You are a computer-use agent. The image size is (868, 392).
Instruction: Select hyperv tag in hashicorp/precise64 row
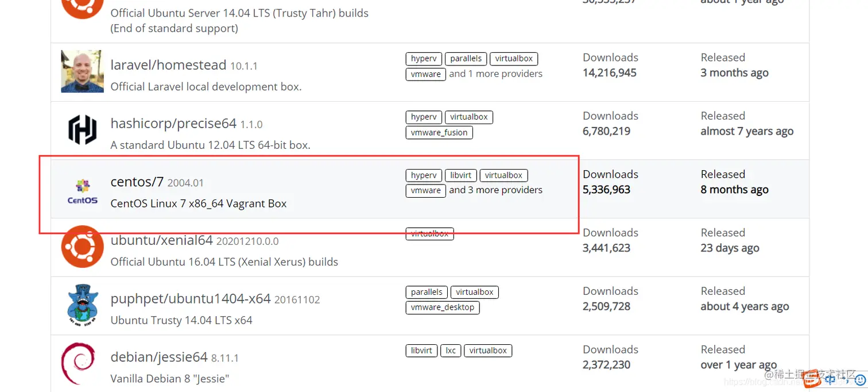click(x=424, y=117)
